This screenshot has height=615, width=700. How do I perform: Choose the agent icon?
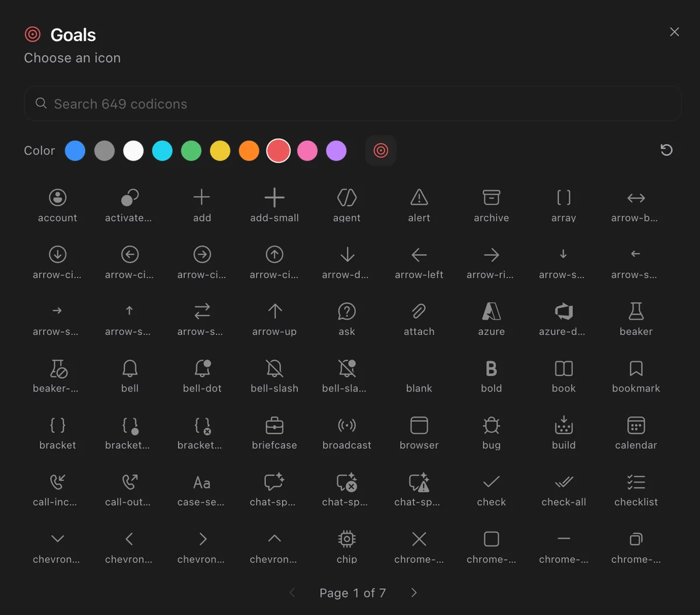[346, 205]
